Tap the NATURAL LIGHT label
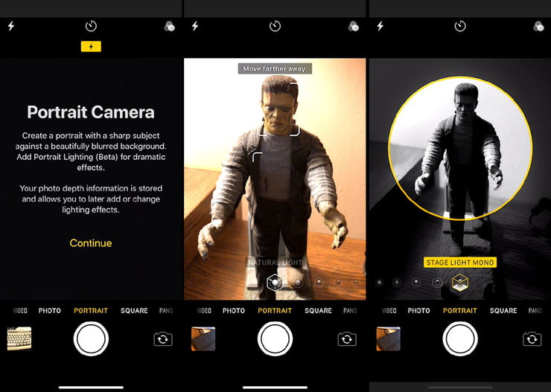551x392 pixels. (x=275, y=262)
